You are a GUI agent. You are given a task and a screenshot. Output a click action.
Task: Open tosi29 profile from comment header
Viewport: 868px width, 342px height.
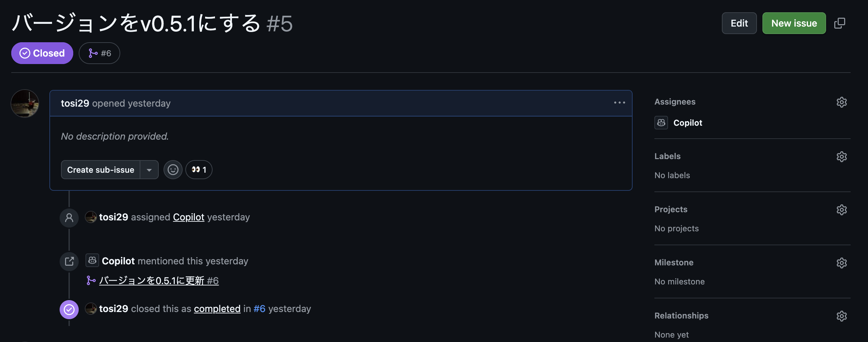pyautogui.click(x=75, y=103)
